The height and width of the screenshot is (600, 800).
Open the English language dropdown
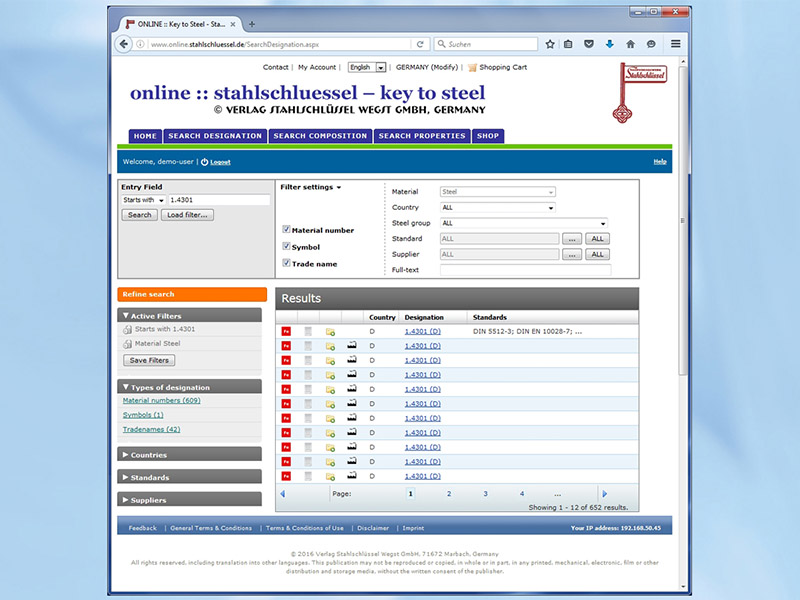(367, 67)
